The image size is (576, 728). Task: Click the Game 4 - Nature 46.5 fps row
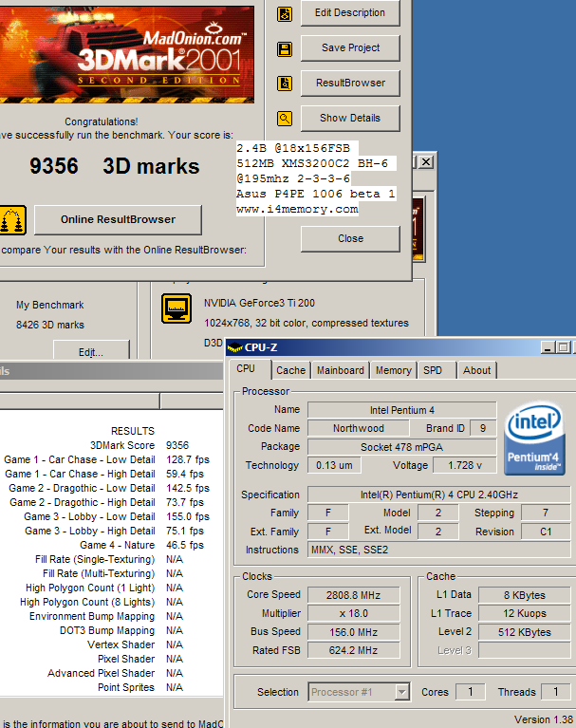tap(141, 545)
